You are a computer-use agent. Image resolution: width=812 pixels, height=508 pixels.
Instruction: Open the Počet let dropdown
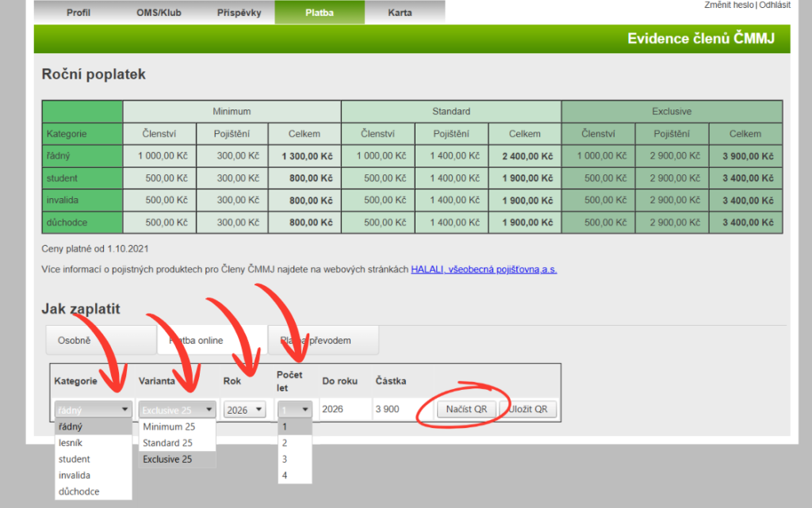[295, 410]
